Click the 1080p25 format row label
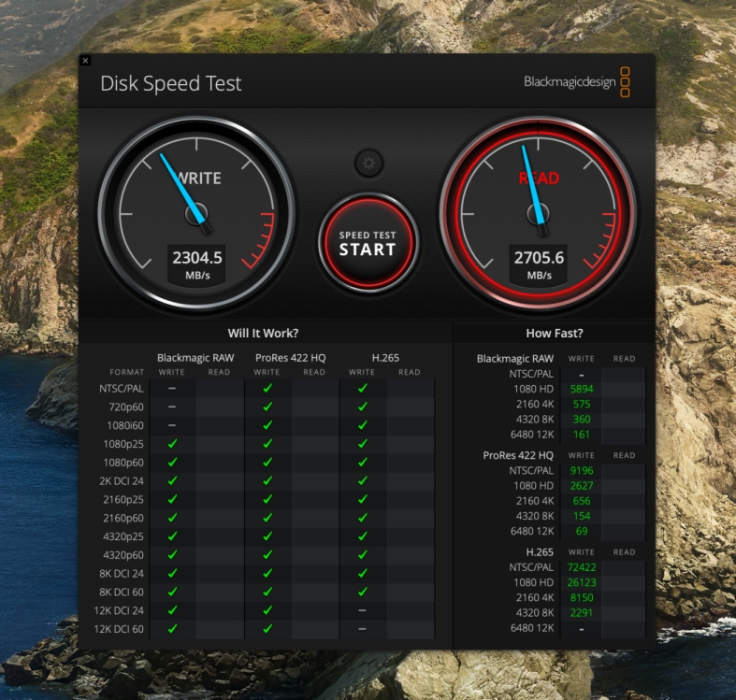Image resolution: width=736 pixels, height=700 pixels. pyautogui.click(x=123, y=444)
